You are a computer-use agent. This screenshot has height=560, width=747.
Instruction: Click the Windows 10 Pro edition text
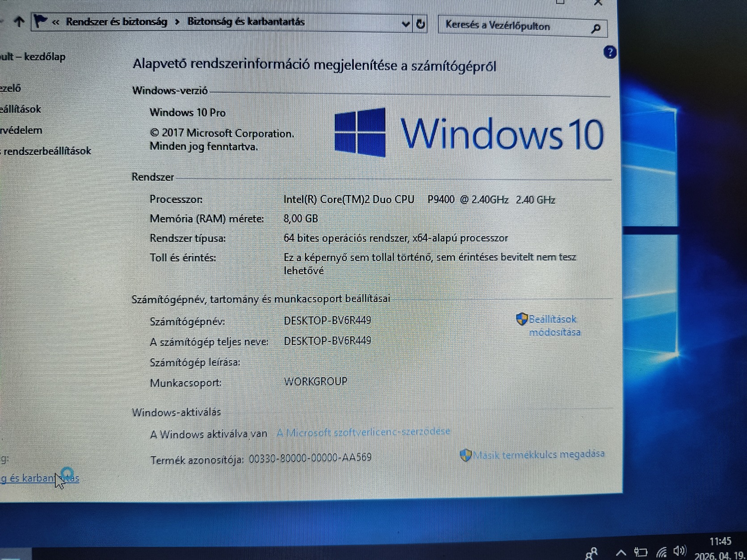188,113
